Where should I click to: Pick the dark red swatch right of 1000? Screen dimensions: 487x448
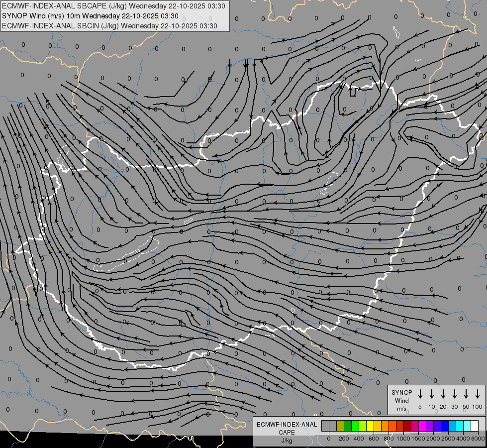pyautogui.click(x=407, y=426)
